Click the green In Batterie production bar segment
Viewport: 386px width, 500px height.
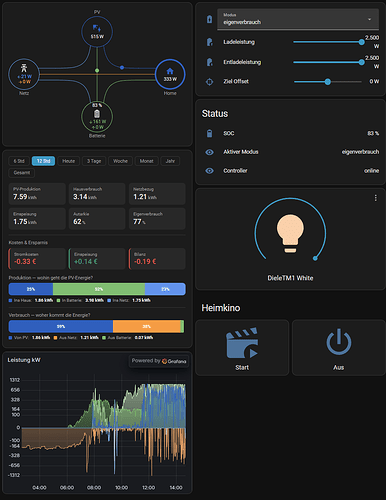pyautogui.click(x=99, y=289)
